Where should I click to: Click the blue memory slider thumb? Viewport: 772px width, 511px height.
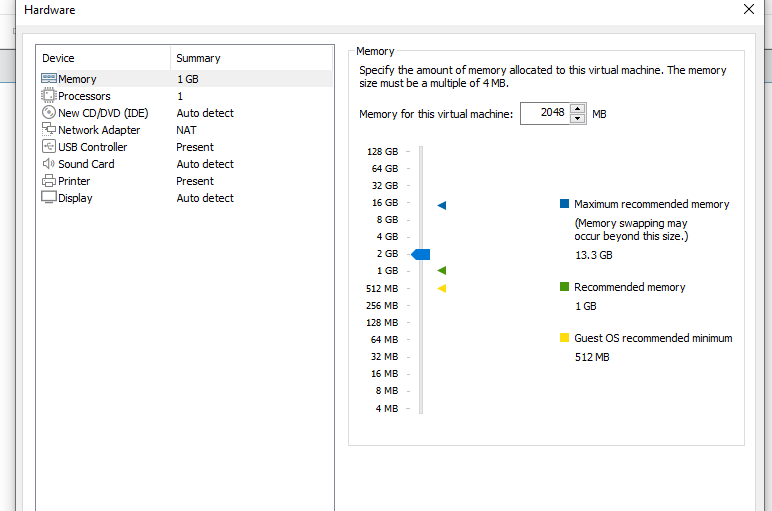point(420,254)
